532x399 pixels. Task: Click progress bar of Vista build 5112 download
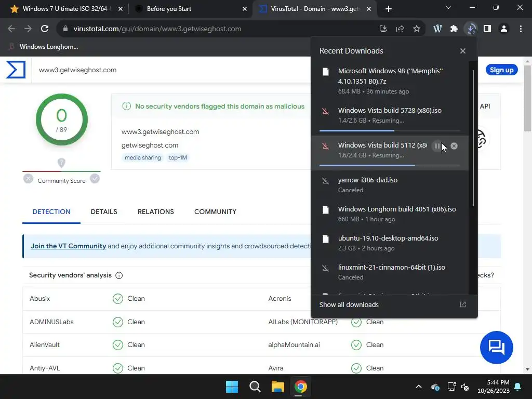(x=390, y=166)
